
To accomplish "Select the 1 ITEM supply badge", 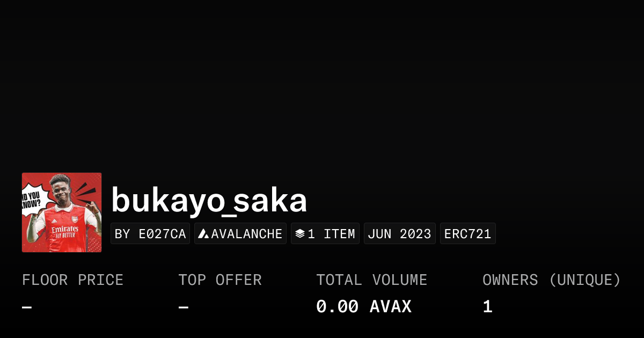I will point(325,233).
